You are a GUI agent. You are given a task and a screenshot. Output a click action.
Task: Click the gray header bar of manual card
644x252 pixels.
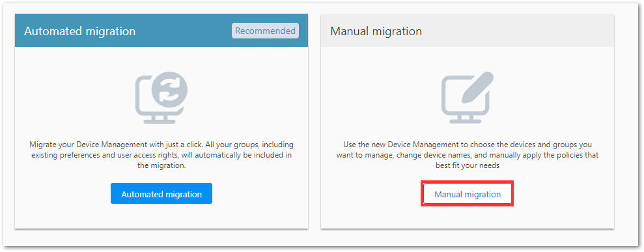tap(468, 31)
